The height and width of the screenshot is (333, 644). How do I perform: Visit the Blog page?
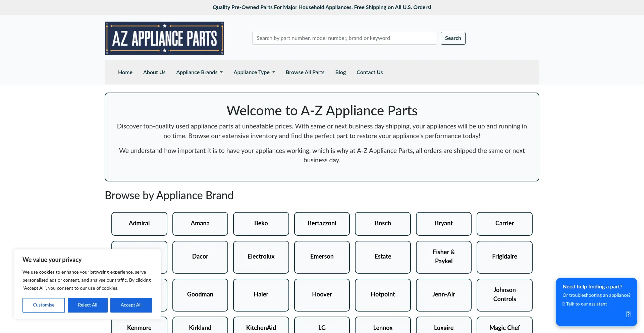click(x=340, y=72)
